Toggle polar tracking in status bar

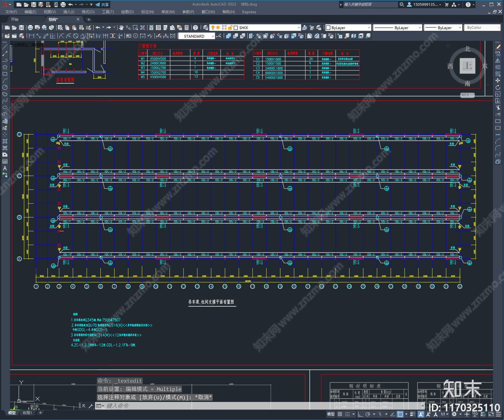pos(367,414)
